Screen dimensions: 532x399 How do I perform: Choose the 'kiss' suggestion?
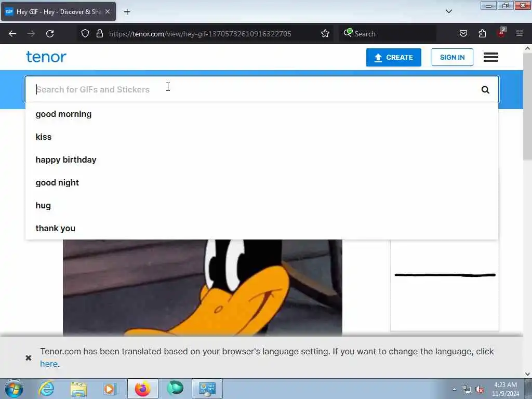pyautogui.click(x=262, y=137)
